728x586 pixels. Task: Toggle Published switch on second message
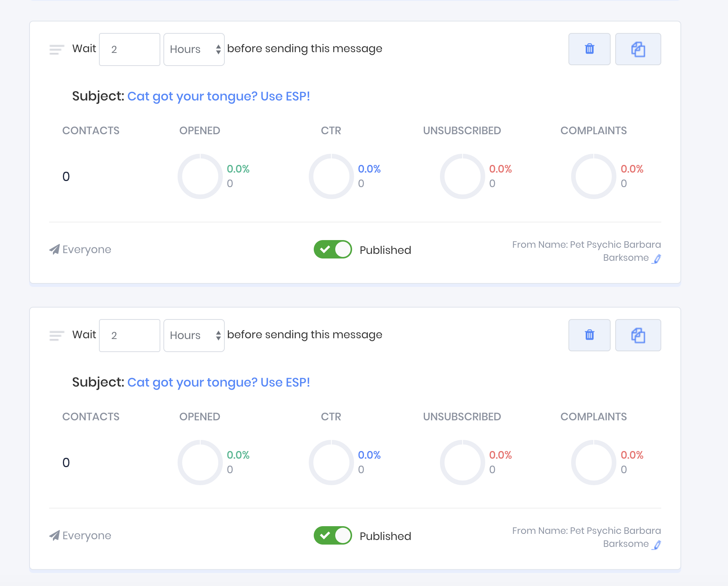333,536
